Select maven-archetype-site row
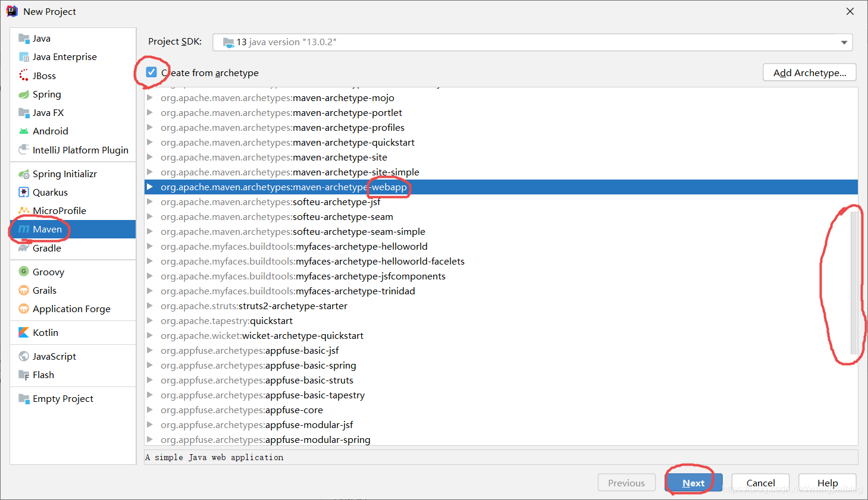Image resolution: width=868 pixels, height=500 pixels. click(x=501, y=157)
